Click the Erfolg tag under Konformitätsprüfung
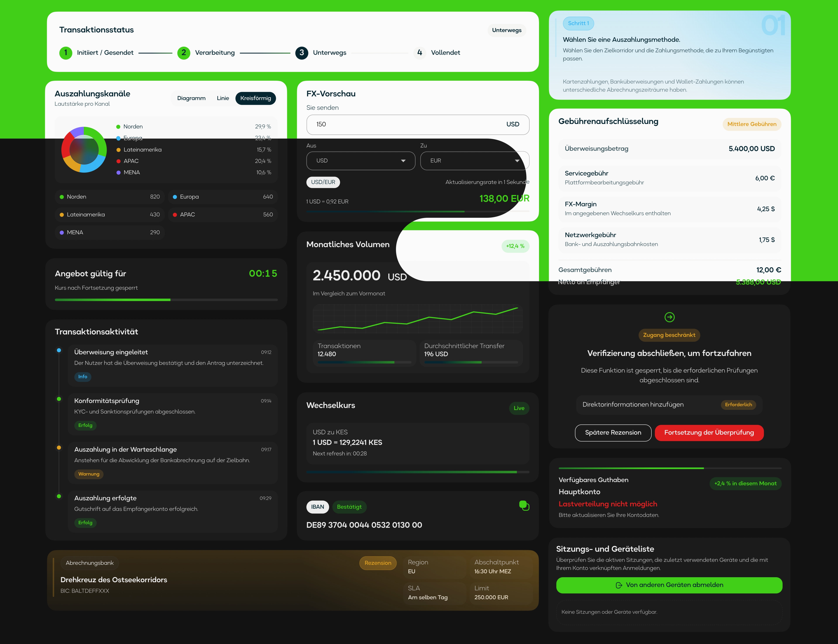Viewport: 838px width, 644px height. (x=85, y=426)
